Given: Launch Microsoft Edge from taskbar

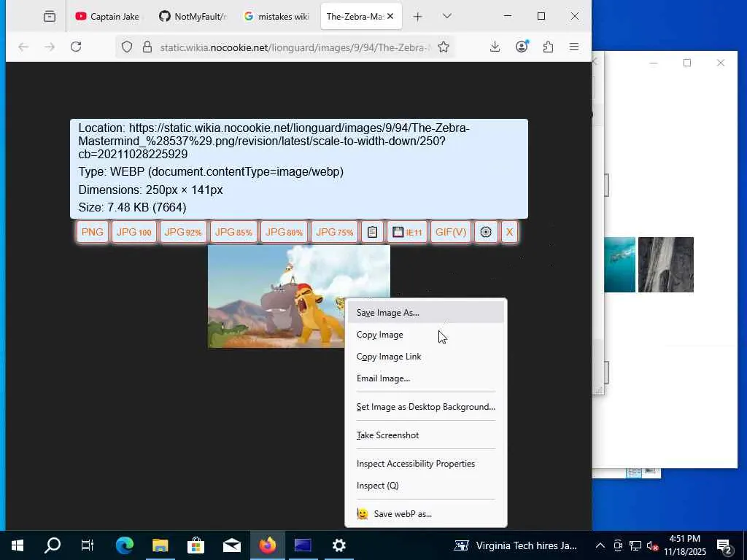Looking at the screenshot, I should 125,545.
